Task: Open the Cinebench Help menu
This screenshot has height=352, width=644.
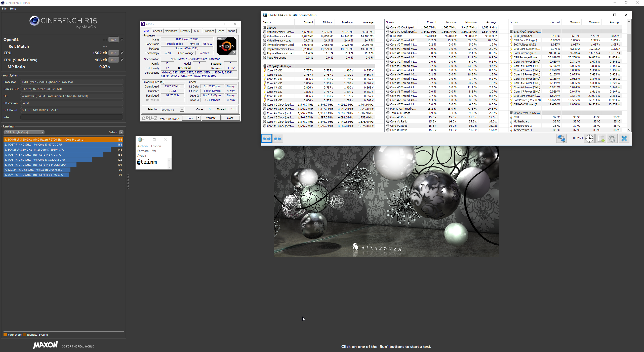Action: pos(13,9)
